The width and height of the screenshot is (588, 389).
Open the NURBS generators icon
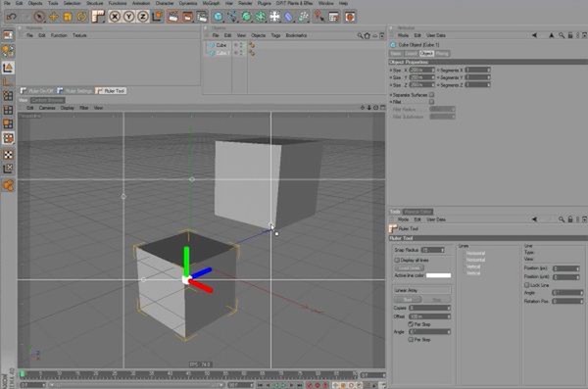(246, 17)
